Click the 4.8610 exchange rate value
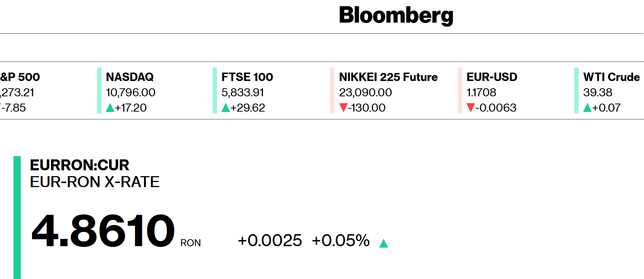Image resolution: width=644 pixels, height=279 pixels. [x=103, y=231]
